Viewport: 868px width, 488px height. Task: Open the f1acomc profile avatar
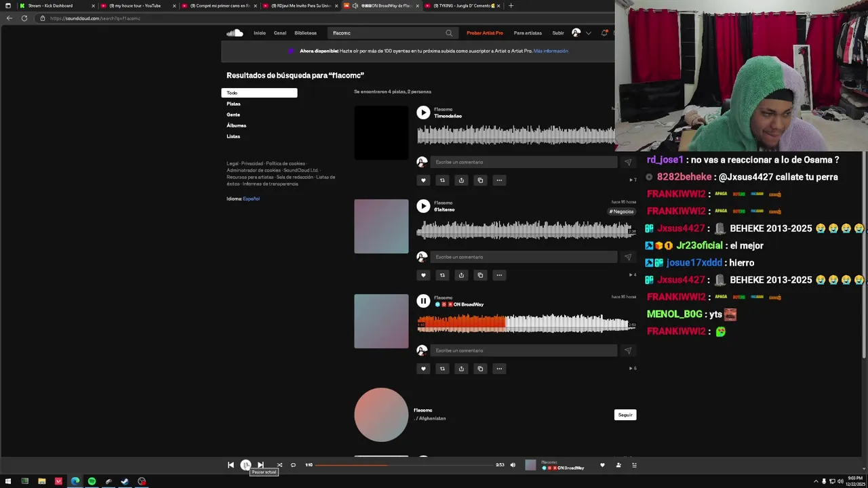(381, 415)
